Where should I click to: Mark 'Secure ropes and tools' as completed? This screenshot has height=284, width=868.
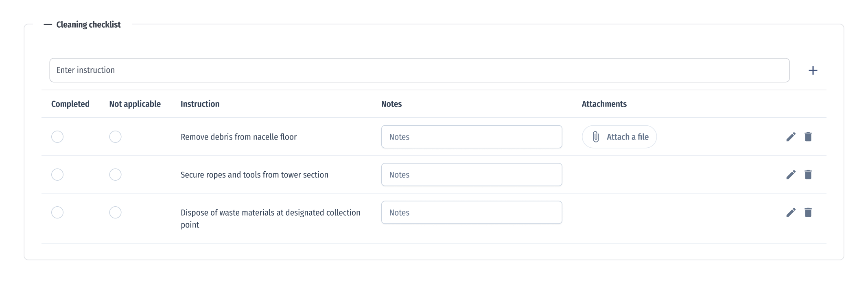pyautogui.click(x=57, y=175)
